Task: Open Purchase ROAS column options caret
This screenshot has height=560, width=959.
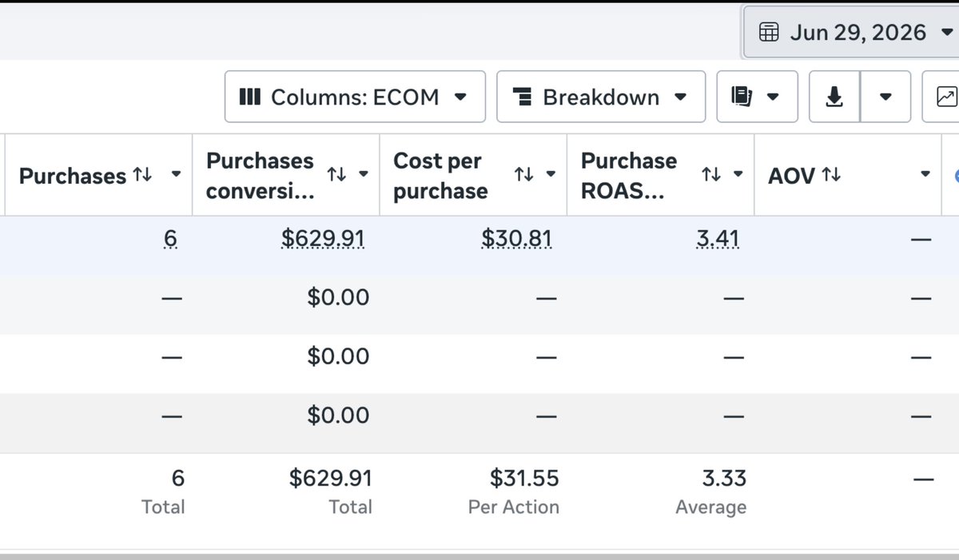Action: pyautogui.click(x=738, y=175)
